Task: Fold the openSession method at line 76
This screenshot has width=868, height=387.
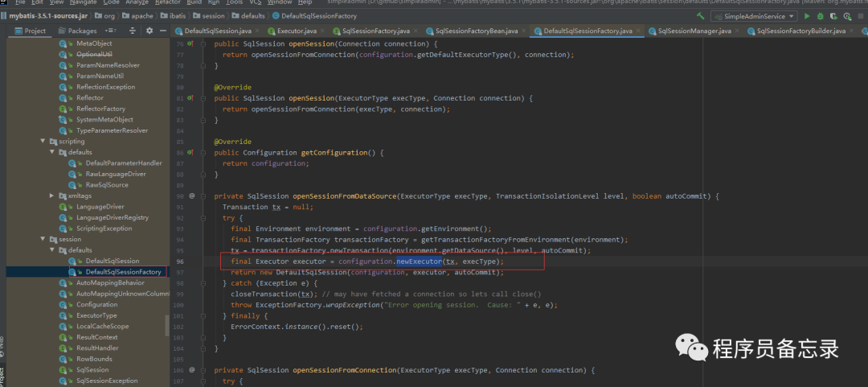Action: pos(203,43)
